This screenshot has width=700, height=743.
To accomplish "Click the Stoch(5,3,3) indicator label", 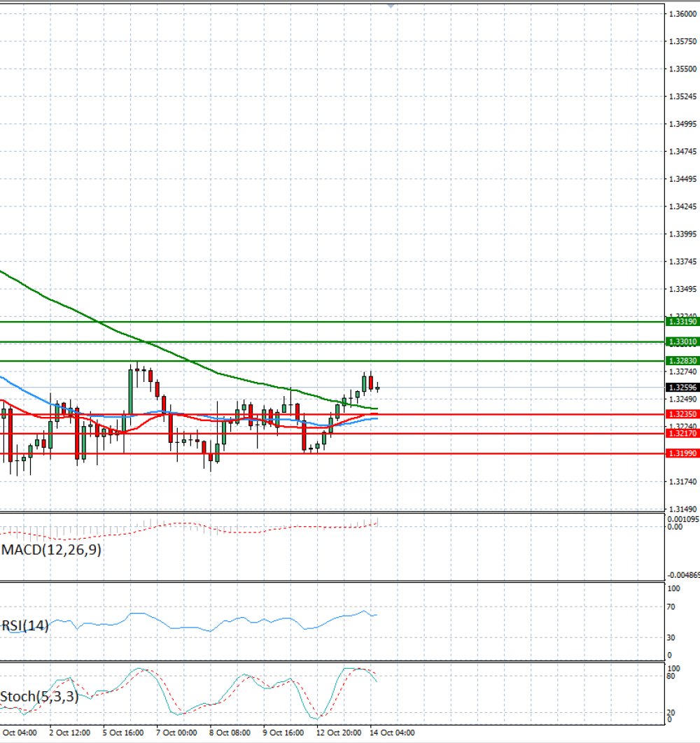I will pos(39,697).
